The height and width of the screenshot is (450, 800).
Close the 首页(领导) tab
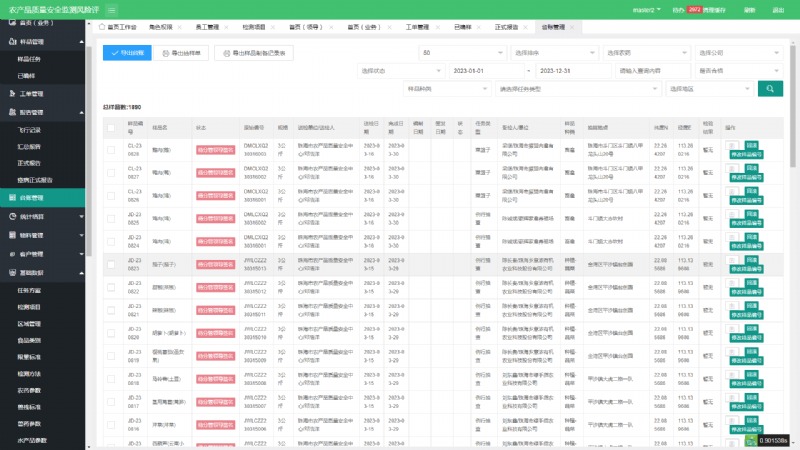coord(331,27)
